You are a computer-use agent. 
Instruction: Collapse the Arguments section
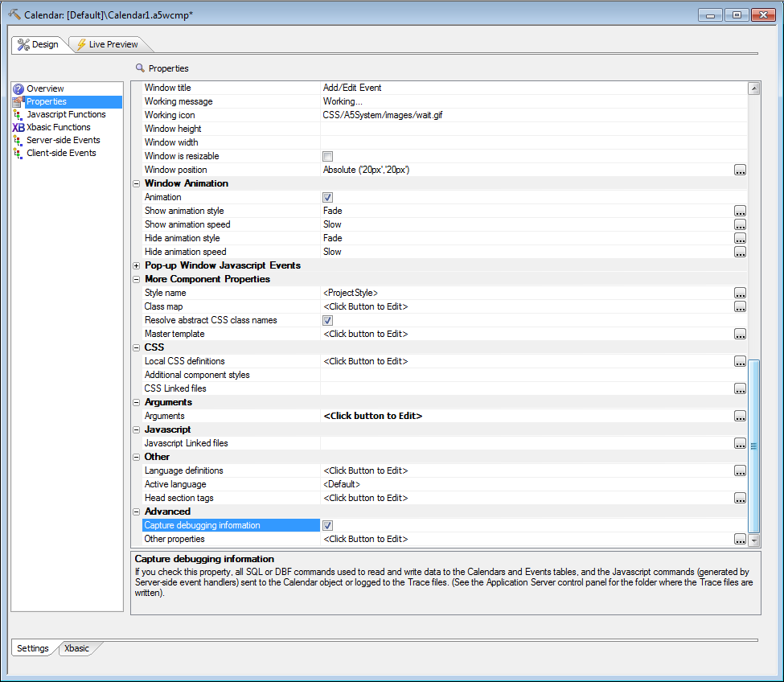tap(136, 402)
